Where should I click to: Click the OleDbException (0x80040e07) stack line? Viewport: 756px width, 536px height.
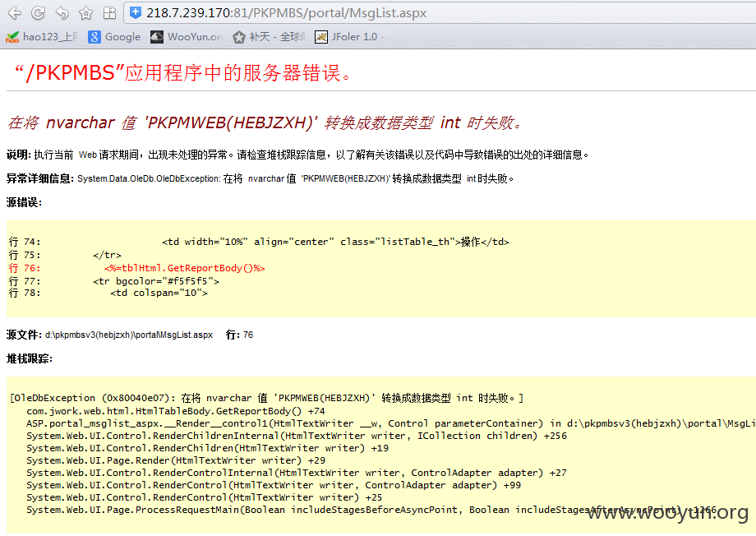tap(266, 398)
